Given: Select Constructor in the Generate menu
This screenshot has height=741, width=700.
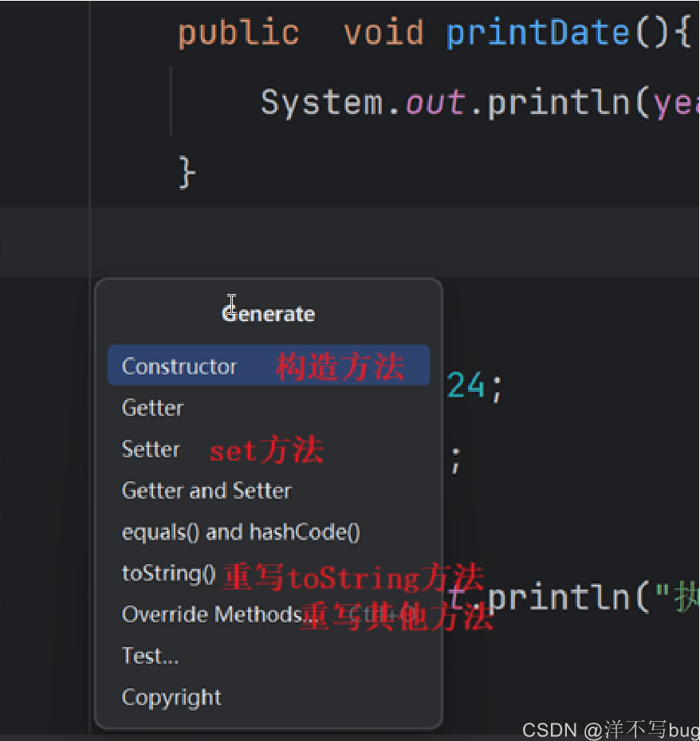Looking at the screenshot, I should (269, 366).
